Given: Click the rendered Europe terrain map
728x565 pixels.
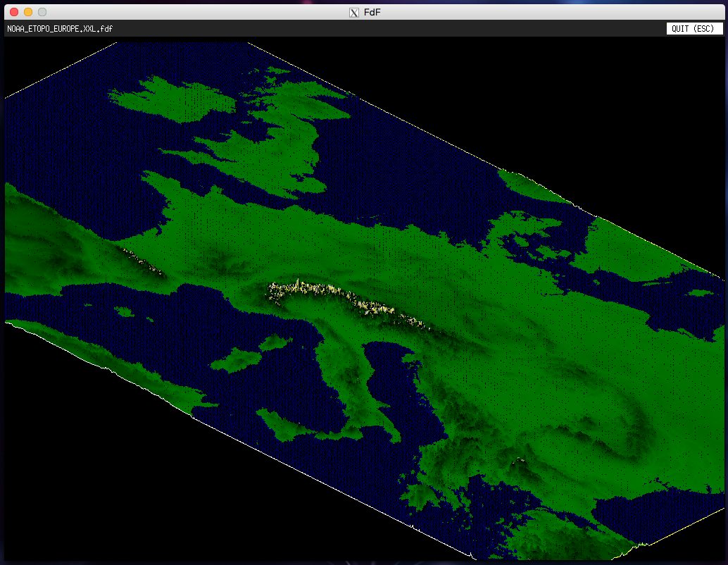Looking at the screenshot, I should (365, 301).
